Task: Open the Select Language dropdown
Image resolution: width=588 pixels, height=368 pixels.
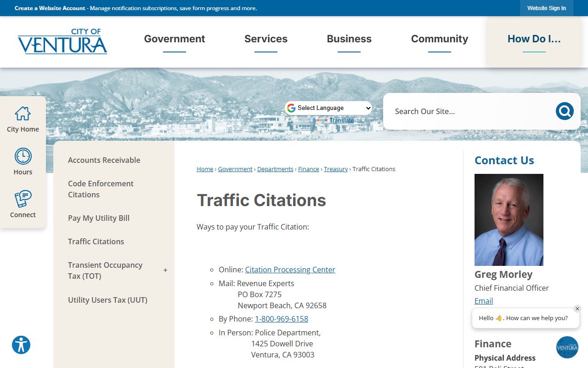Action: [328, 108]
